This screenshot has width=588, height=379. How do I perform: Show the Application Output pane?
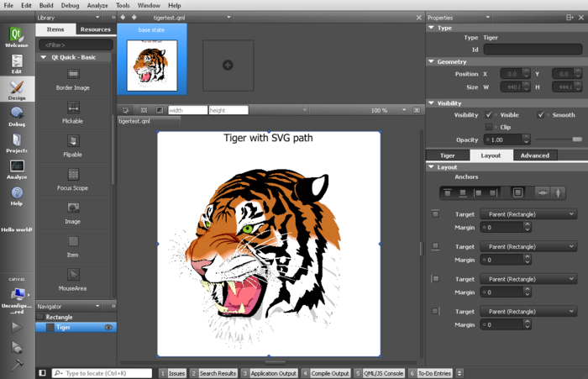(x=272, y=373)
